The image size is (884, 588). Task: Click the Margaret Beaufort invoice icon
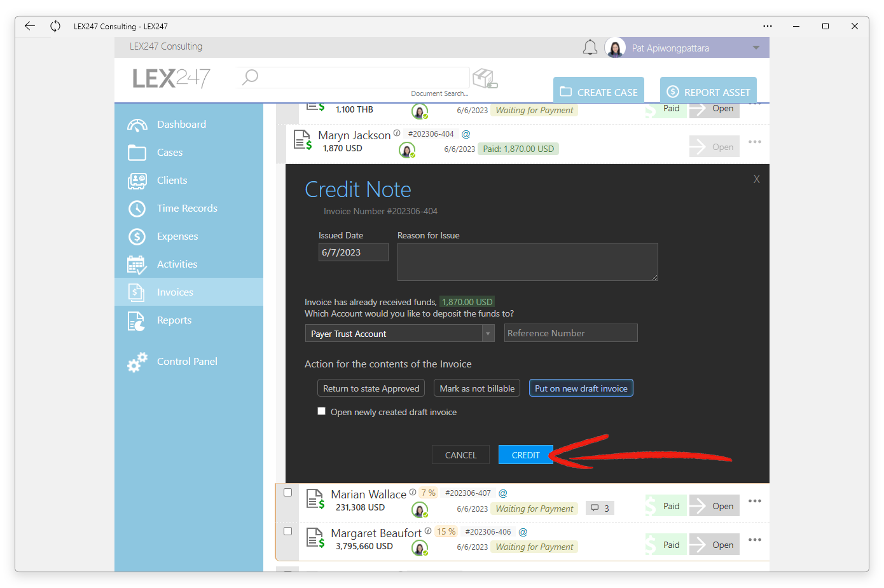[315, 538]
